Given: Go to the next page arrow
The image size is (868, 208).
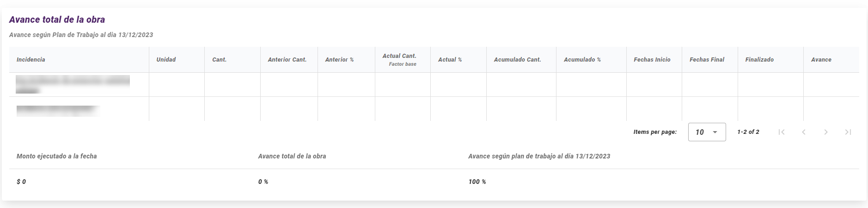Looking at the screenshot, I should [826, 132].
